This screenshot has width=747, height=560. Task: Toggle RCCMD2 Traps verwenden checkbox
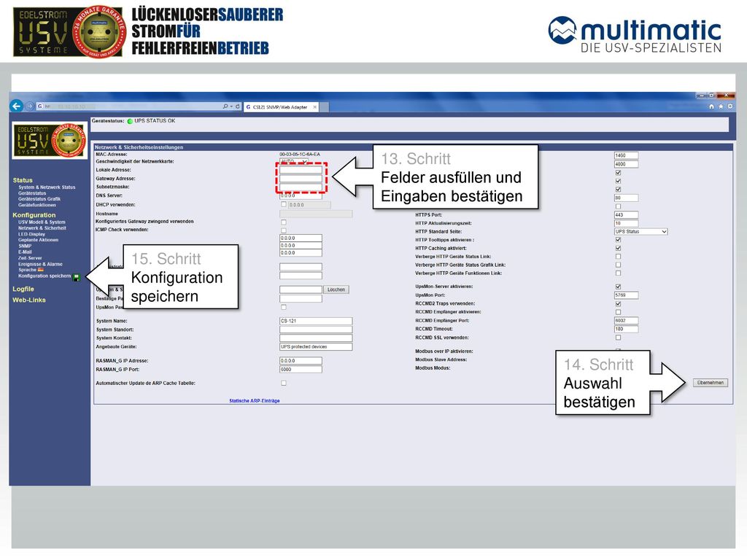tap(618, 304)
